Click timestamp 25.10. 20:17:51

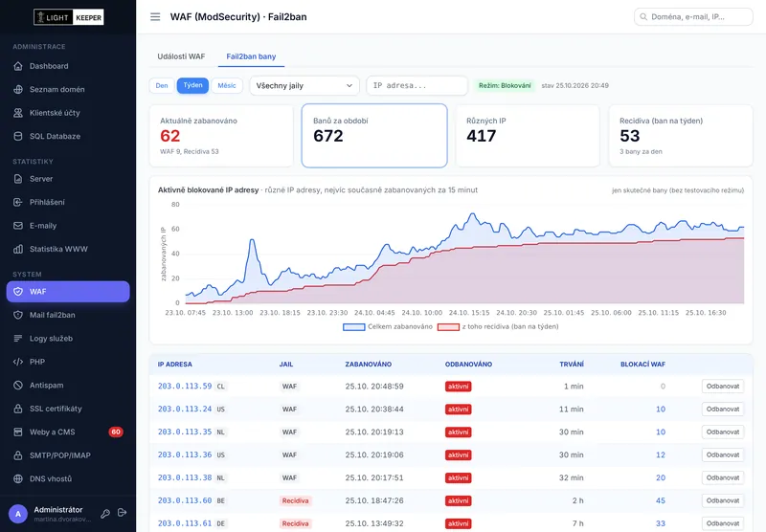[374, 477]
